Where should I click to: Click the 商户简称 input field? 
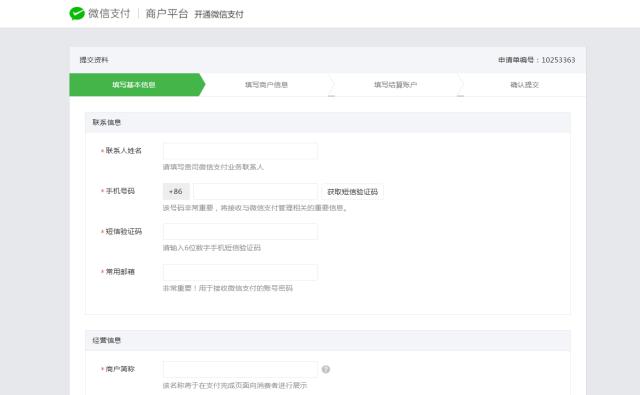pyautogui.click(x=240, y=369)
